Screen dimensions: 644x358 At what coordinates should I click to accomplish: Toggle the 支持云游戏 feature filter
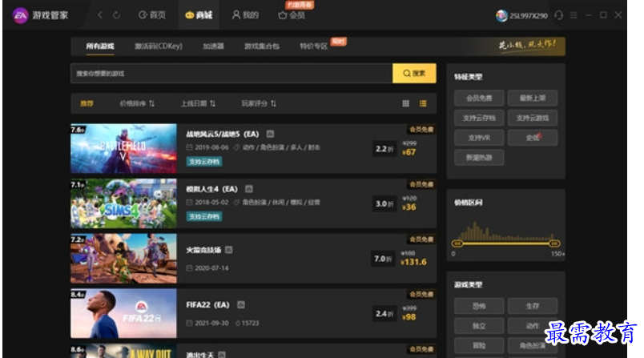click(533, 118)
